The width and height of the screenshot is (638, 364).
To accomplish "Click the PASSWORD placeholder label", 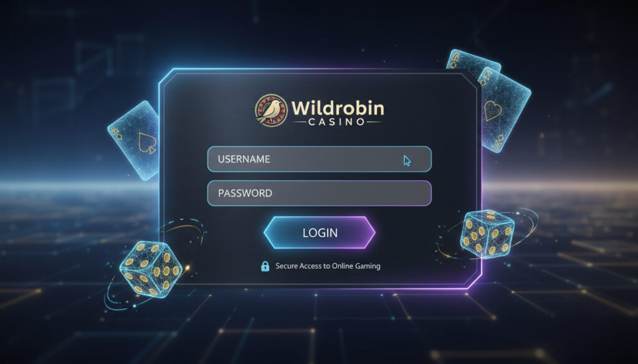I will pyautogui.click(x=245, y=193).
